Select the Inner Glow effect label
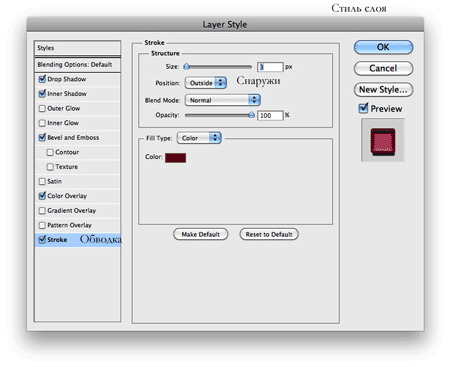The width and height of the screenshot is (450, 367). coord(63,123)
